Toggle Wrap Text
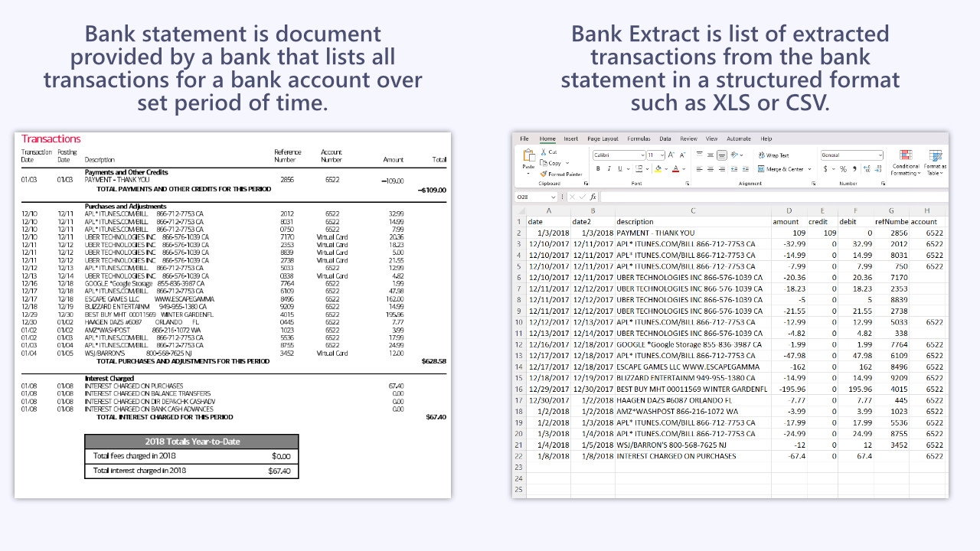 (x=773, y=155)
